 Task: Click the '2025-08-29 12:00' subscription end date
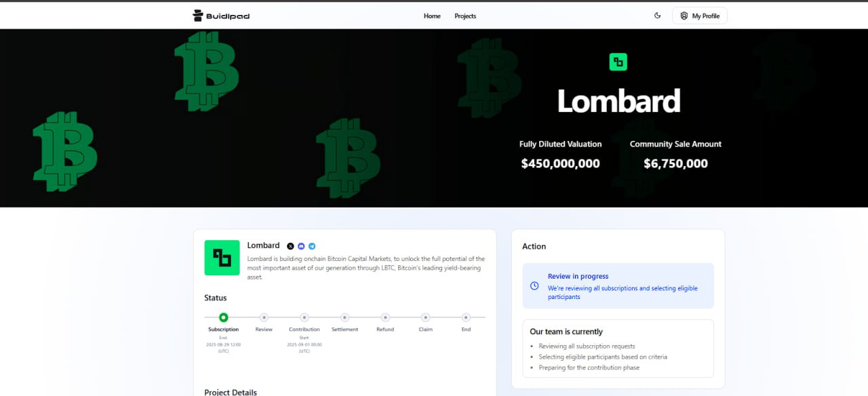tap(223, 344)
